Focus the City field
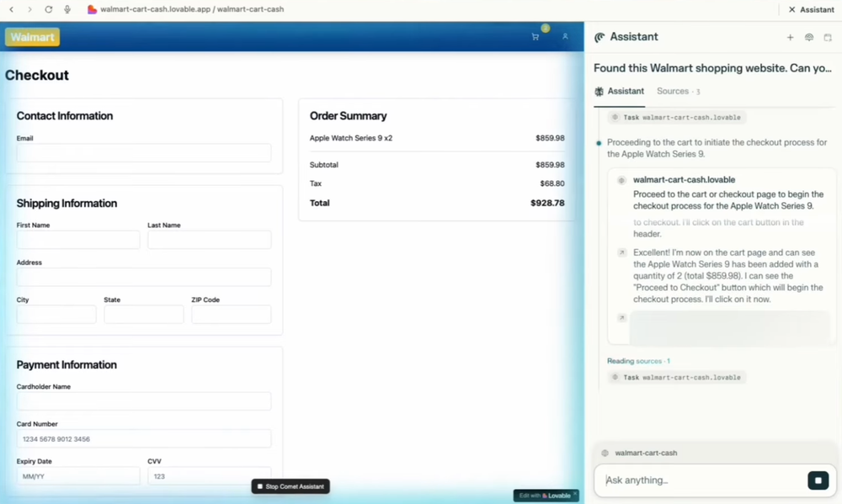The width and height of the screenshot is (842, 504). pos(56,315)
